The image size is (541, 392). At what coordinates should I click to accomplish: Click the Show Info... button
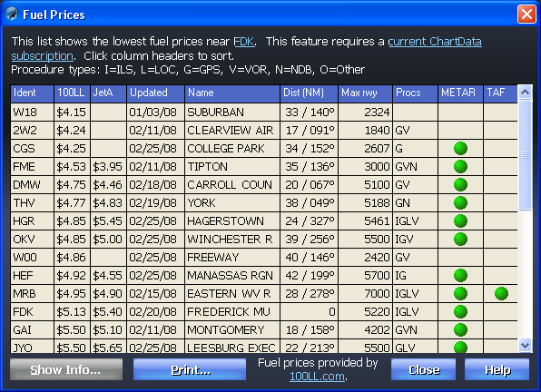[66, 369]
